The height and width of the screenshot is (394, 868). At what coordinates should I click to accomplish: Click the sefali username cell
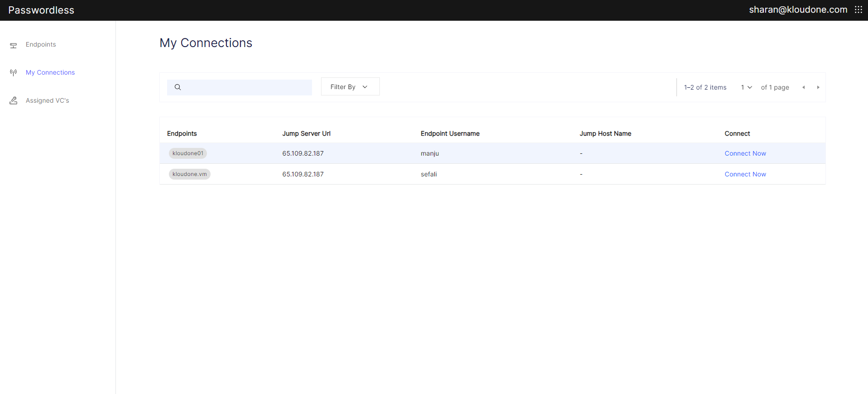429,174
